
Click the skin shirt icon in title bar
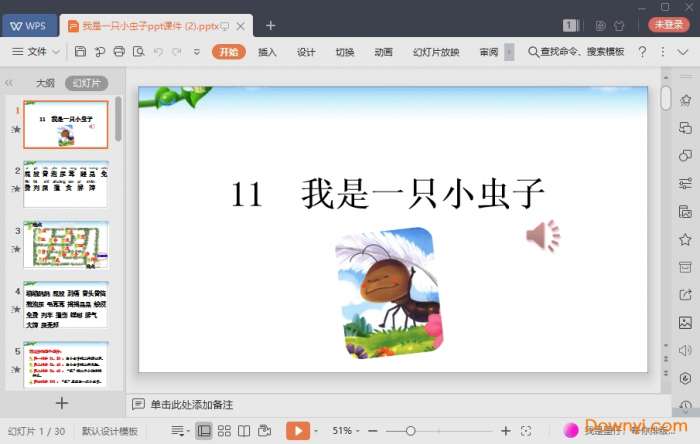pos(619,25)
